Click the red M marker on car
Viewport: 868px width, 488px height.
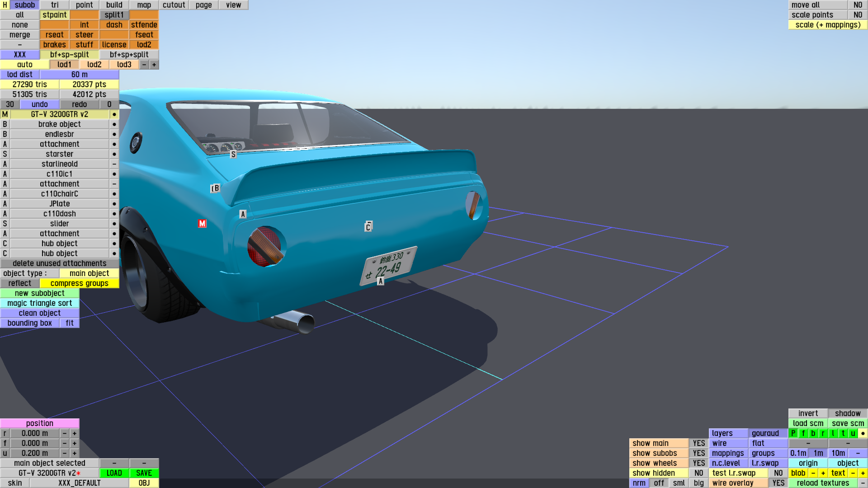202,224
